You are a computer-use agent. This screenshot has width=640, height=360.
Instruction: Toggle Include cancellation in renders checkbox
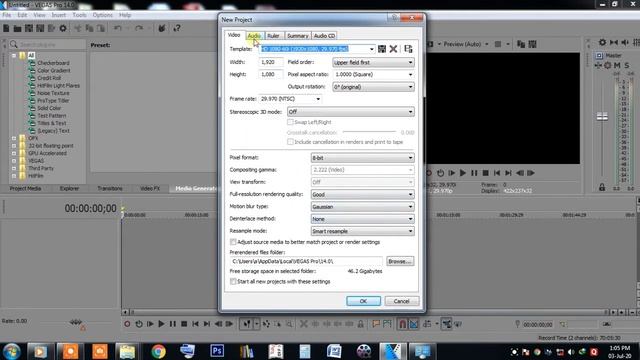coord(290,142)
